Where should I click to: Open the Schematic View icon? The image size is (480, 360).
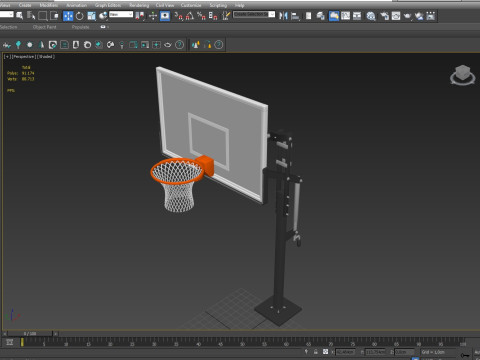tap(357, 16)
